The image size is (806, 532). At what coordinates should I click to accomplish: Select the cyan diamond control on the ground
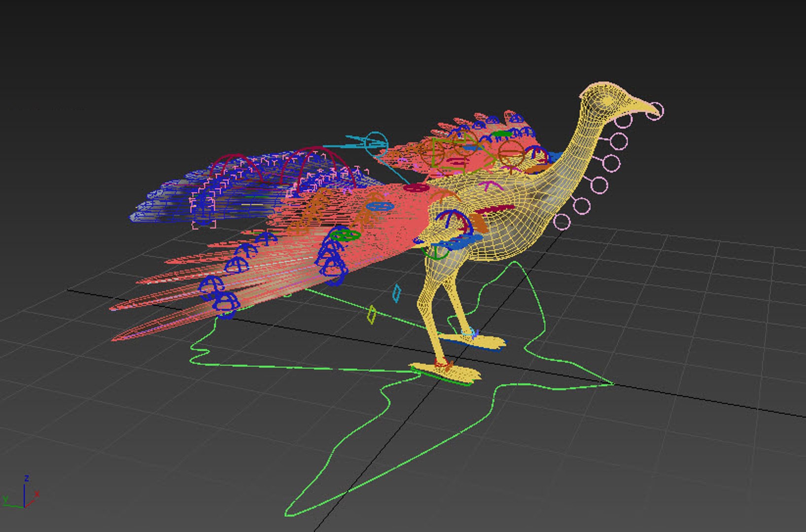(x=396, y=293)
